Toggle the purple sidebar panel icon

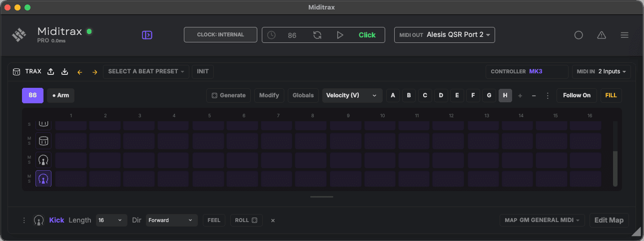click(x=147, y=35)
